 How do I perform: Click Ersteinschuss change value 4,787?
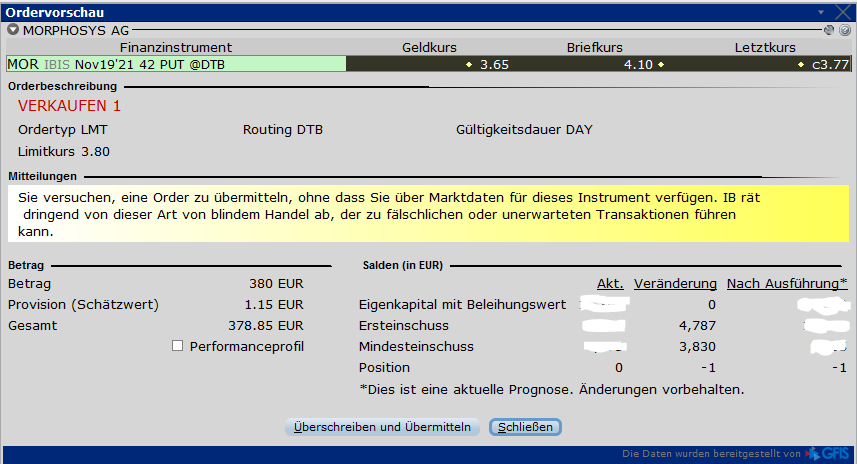(x=697, y=325)
